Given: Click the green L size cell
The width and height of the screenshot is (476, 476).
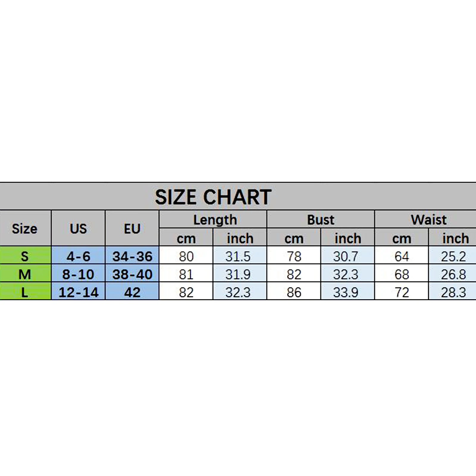Looking at the screenshot, I should pyautogui.click(x=25, y=292).
